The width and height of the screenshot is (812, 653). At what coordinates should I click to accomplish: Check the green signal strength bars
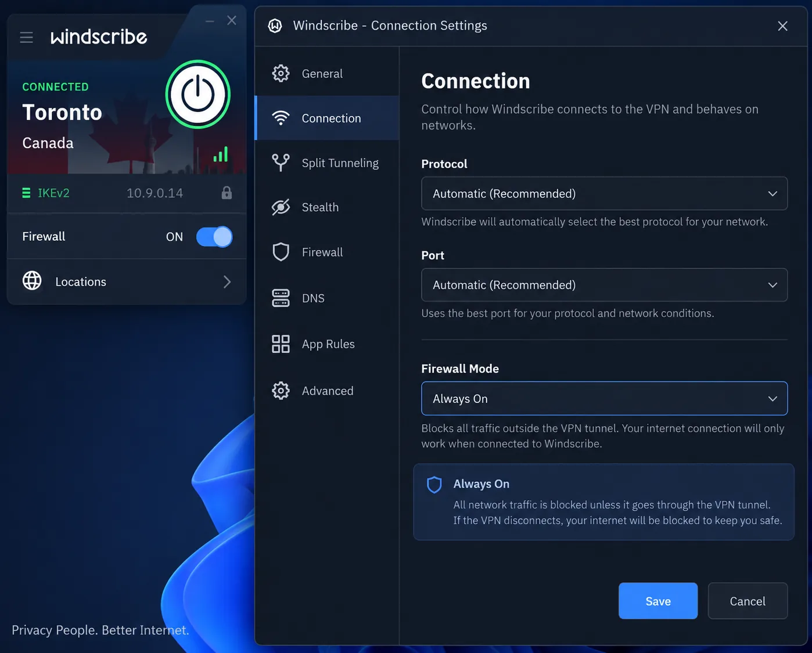(220, 154)
